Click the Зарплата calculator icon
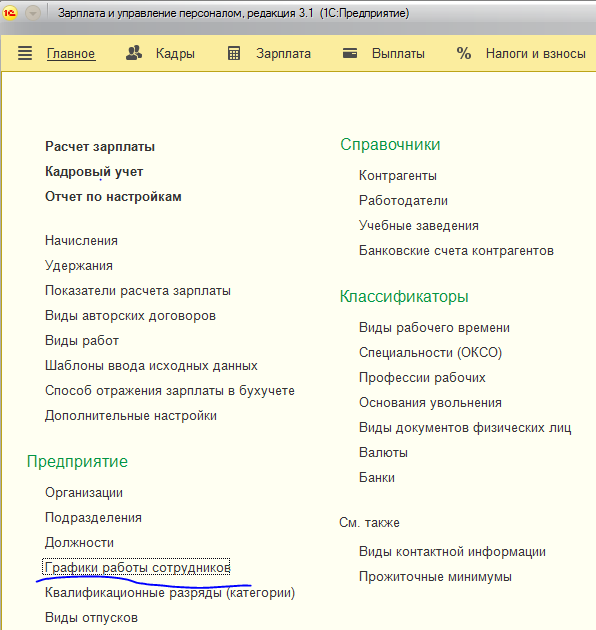 (x=234, y=53)
